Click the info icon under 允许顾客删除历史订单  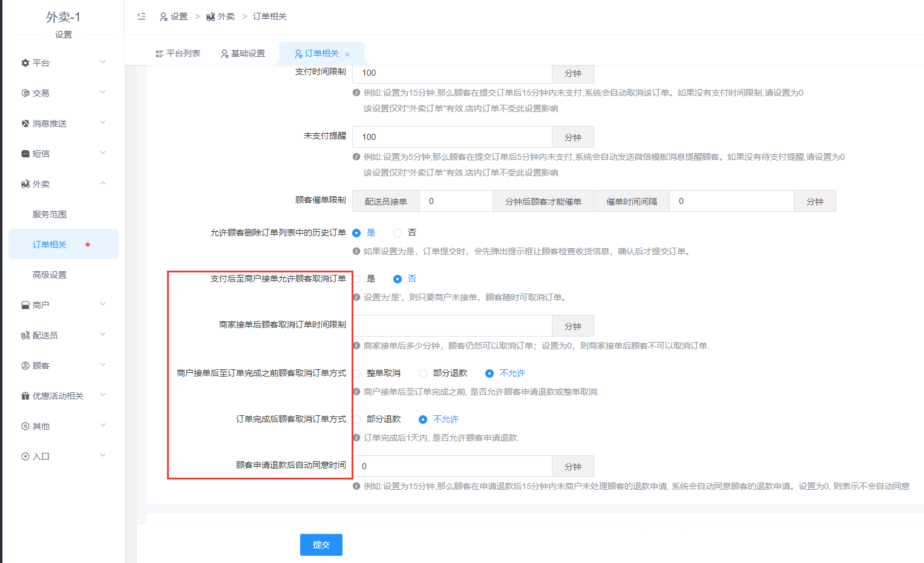[356, 251]
